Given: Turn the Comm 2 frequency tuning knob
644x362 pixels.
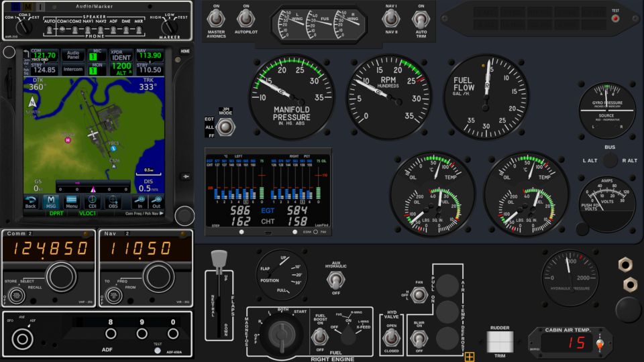Looking at the screenshot, I should pos(61,277).
